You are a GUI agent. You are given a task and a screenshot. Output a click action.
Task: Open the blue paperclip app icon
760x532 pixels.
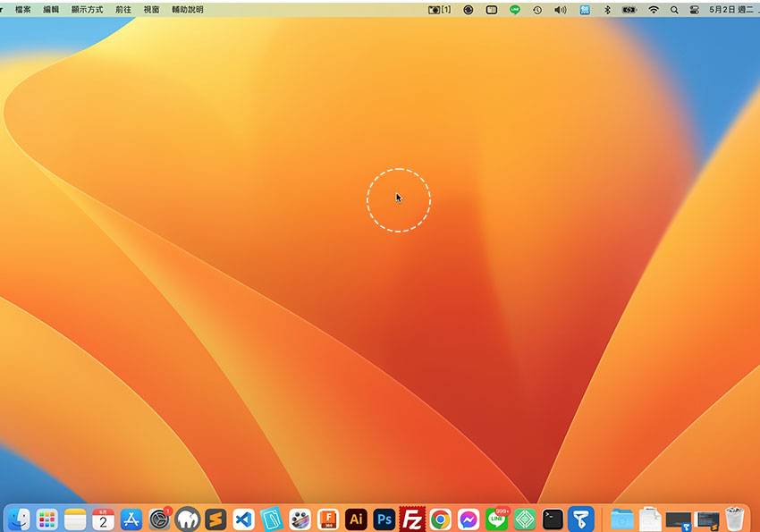pyautogui.click(x=272, y=519)
